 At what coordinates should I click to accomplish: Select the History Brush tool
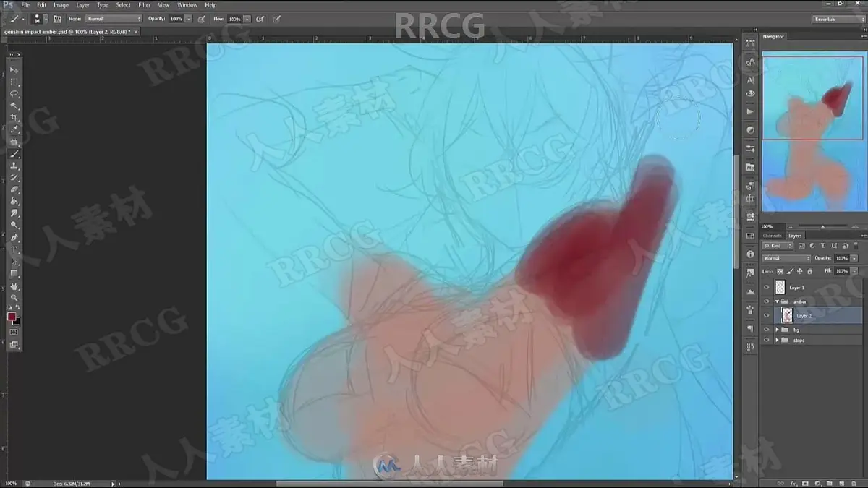[14, 178]
